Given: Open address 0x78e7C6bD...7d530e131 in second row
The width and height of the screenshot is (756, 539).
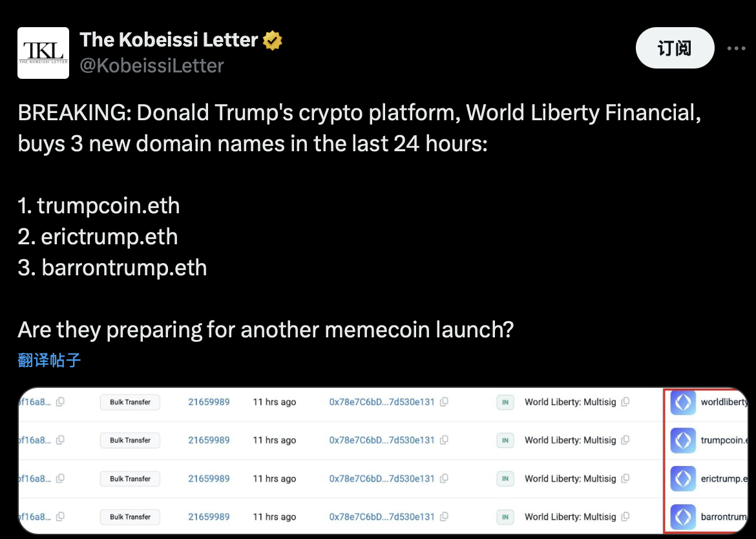Looking at the screenshot, I should click(381, 440).
